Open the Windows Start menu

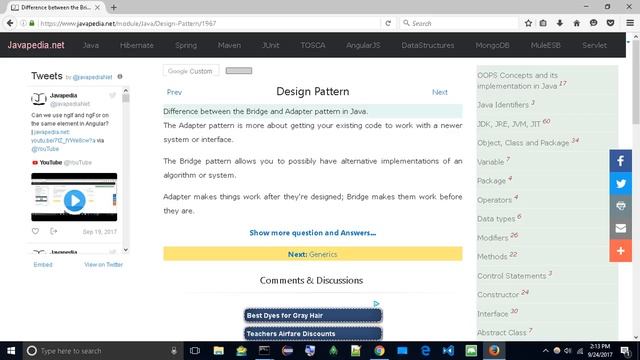tap(11, 351)
